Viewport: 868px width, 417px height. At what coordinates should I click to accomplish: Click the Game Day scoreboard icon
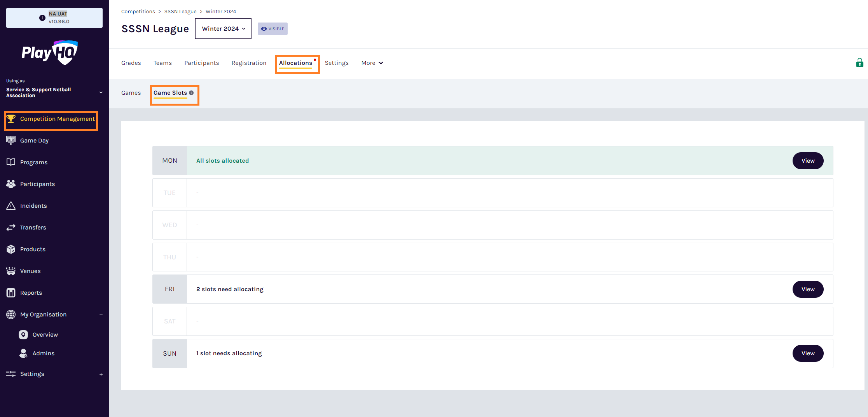click(11, 141)
